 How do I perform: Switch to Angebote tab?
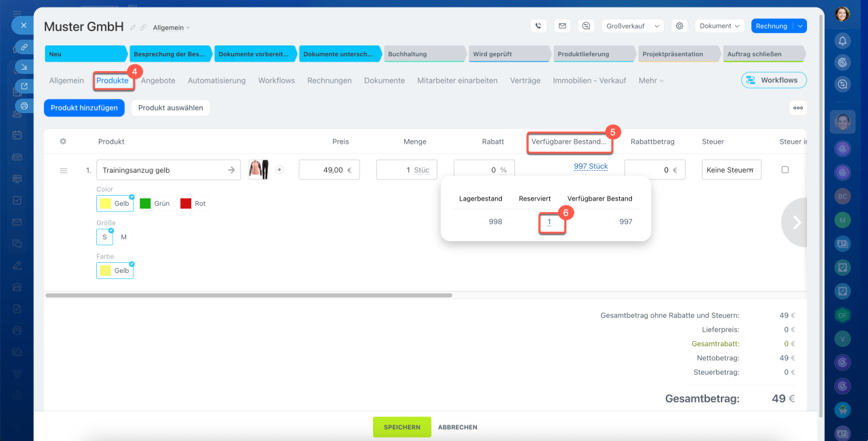[158, 81]
